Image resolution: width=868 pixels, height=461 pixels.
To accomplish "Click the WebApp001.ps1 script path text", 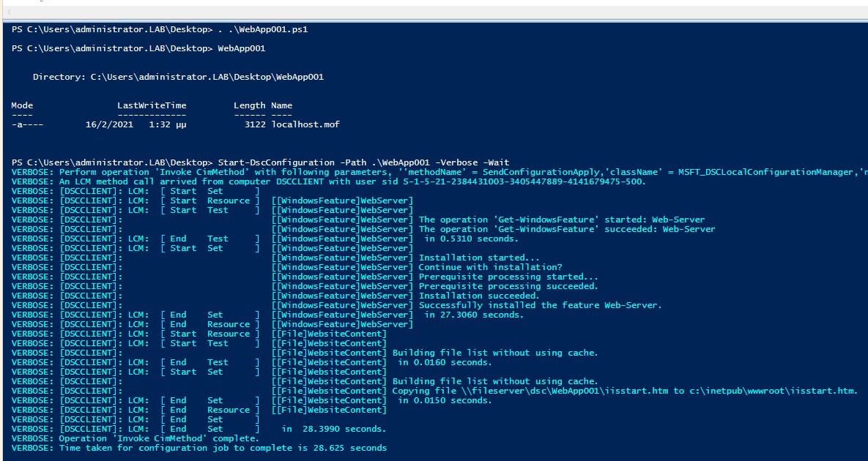I will pos(266,29).
